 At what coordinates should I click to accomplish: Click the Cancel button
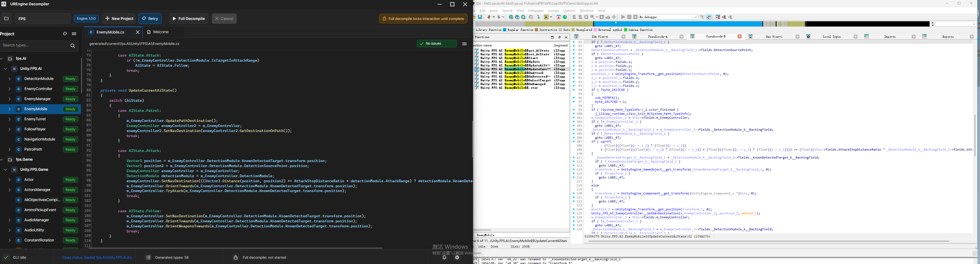[x=224, y=19]
